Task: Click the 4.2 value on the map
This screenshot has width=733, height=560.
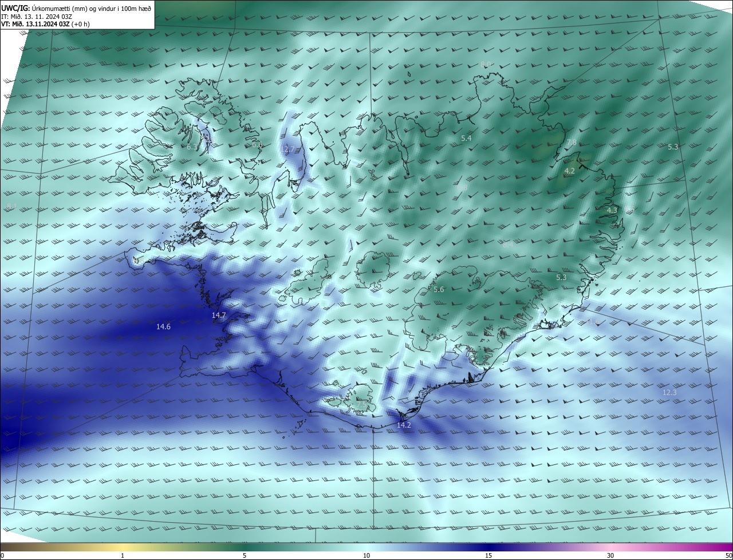Action: tap(569, 171)
